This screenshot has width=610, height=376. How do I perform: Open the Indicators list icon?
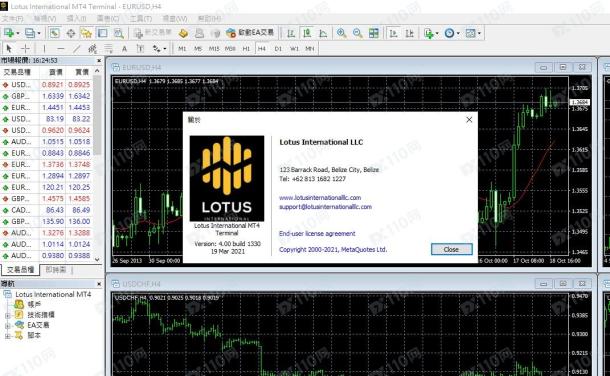(428, 33)
